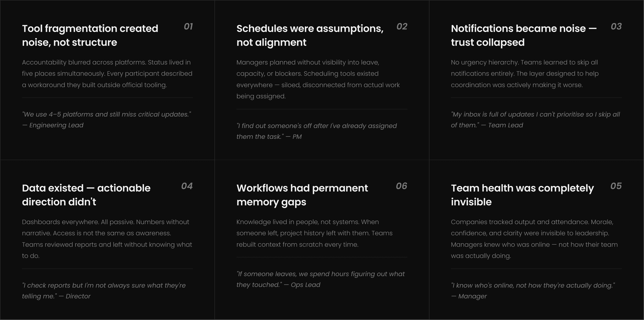Select the 05 card number
Viewport: 644px width, 320px height.
616,186
